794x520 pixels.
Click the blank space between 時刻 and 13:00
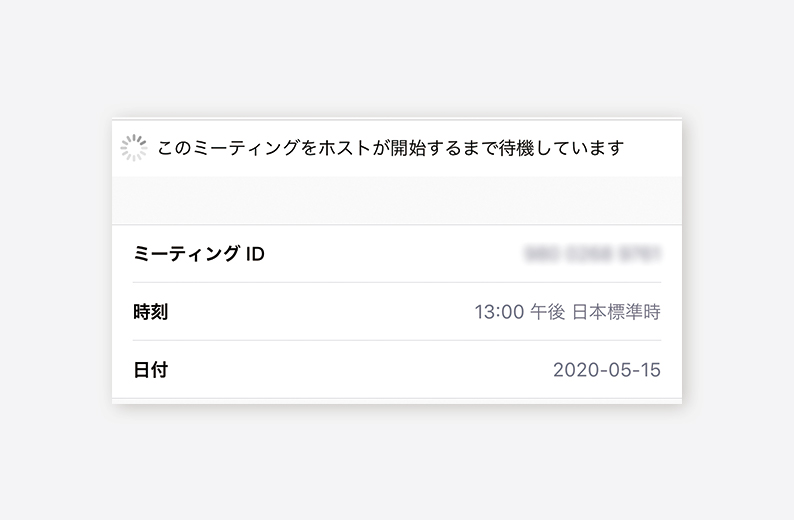(321, 312)
